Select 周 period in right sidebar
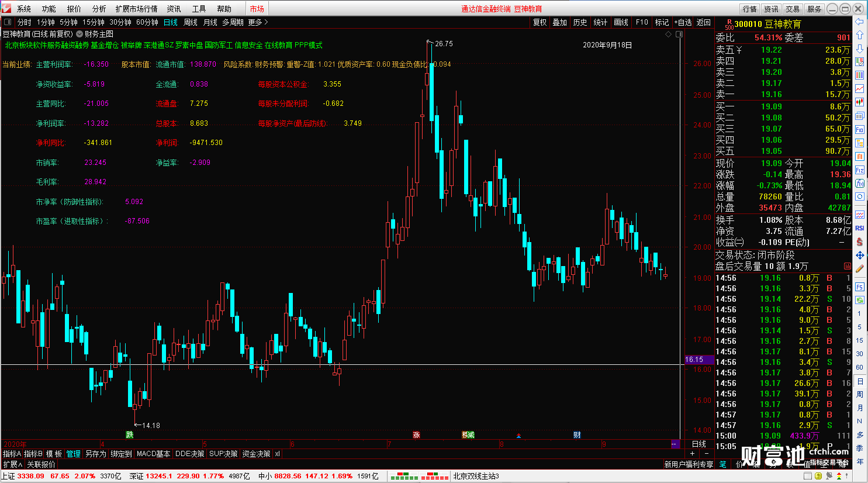Image resolution: width=868 pixels, height=483 pixels. [859, 394]
